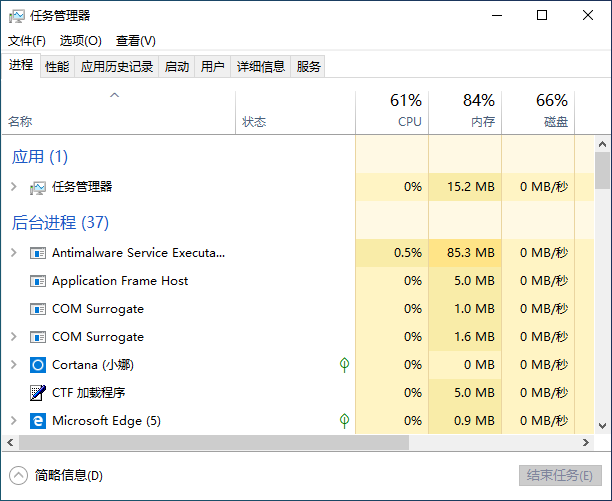Select the CTF 加载程序 process name
612x501 pixels.
[x=89, y=393]
